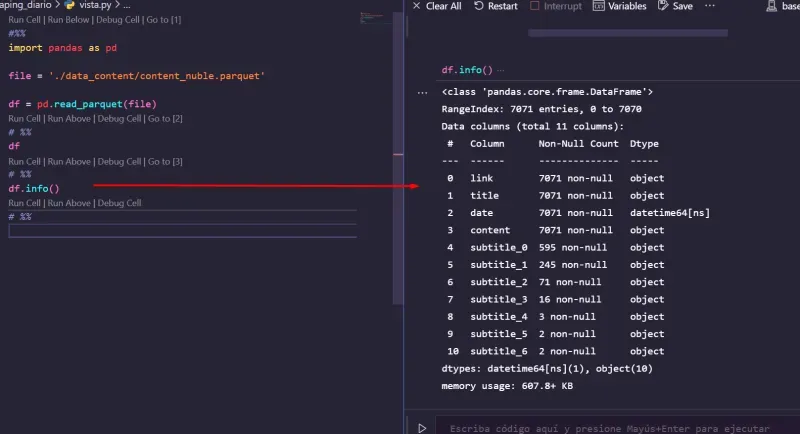Click the Clear All button label
Image resolution: width=800 pixels, height=434 pixels.
(x=443, y=6)
